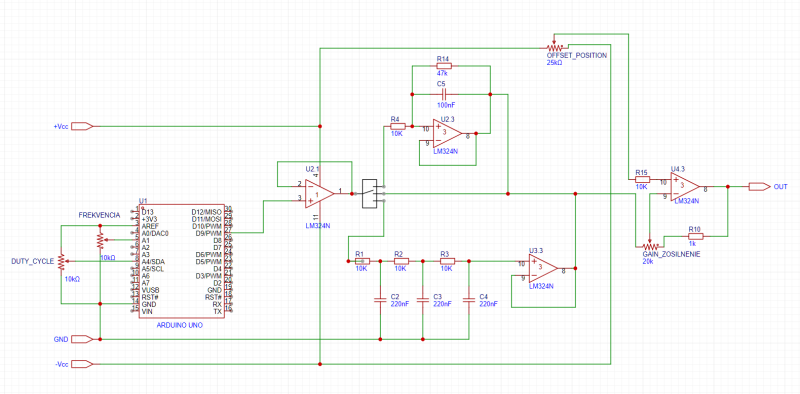Screen dimensions: 800x394
Task: Select the U2.3 op-amp symbol
Action: click(447, 133)
